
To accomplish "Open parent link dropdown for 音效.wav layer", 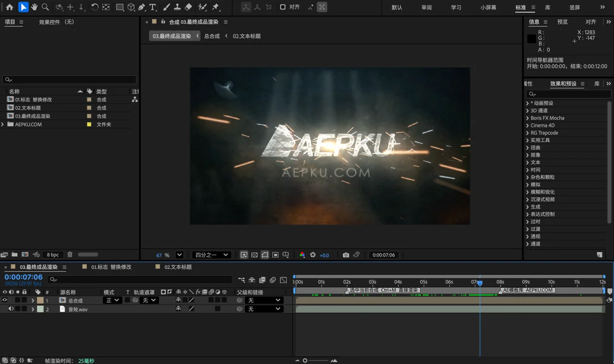I will pyautogui.click(x=264, y=309).
